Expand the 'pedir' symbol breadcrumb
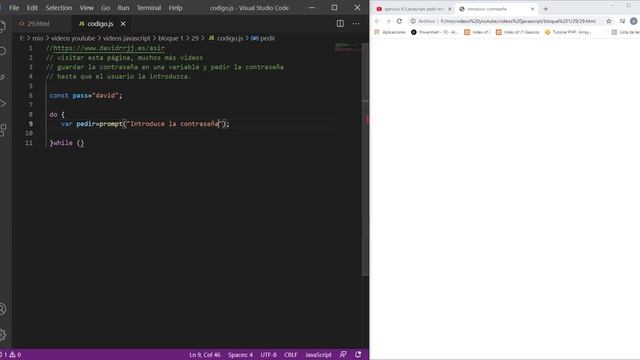Screen dimensions: 640x360 pyautogui.click(x=263, y=38)
